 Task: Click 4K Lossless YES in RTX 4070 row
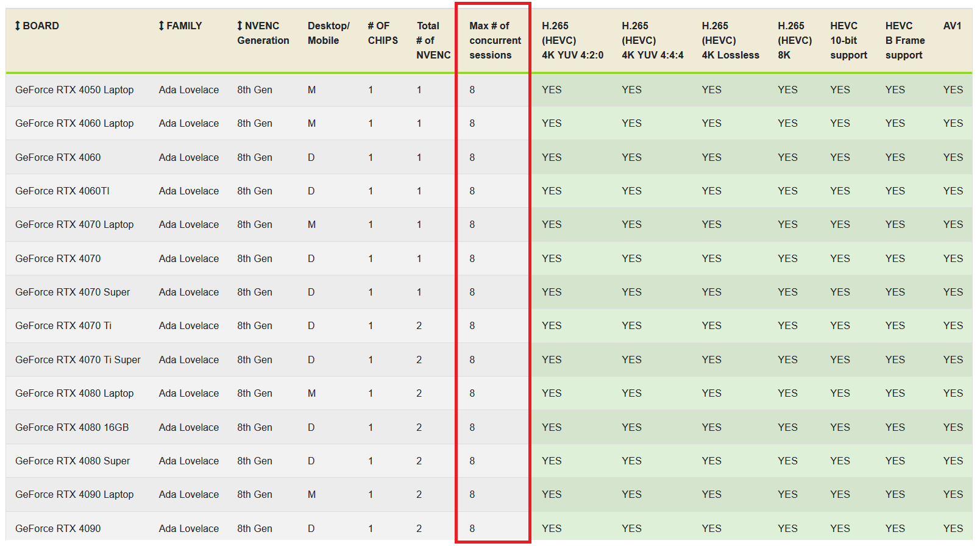click(x=711, y=258)
